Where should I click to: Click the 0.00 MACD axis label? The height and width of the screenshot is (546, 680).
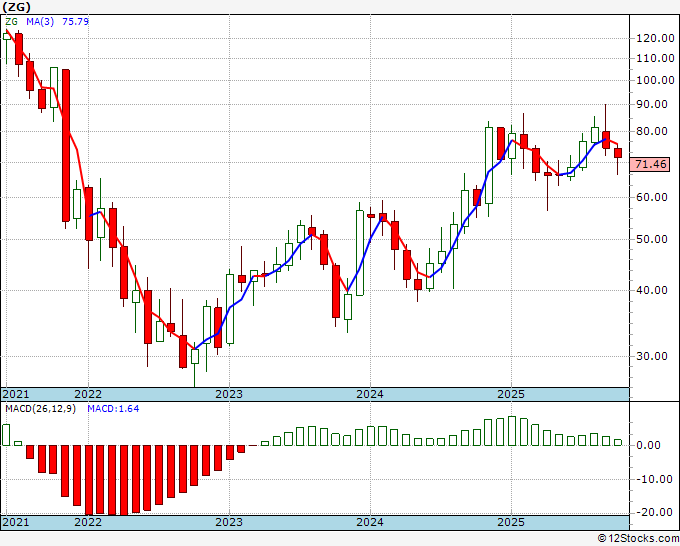[x=648, y=445]
